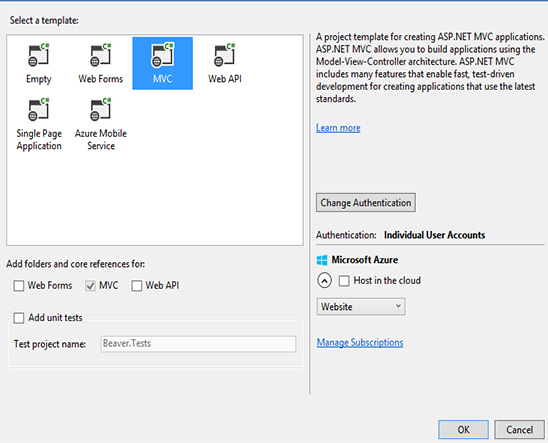This screenshot has width=548, height=443.
Task: Click 'Add folders and core references for:' label
Action: pyautogui.click(x=75, y=264)
